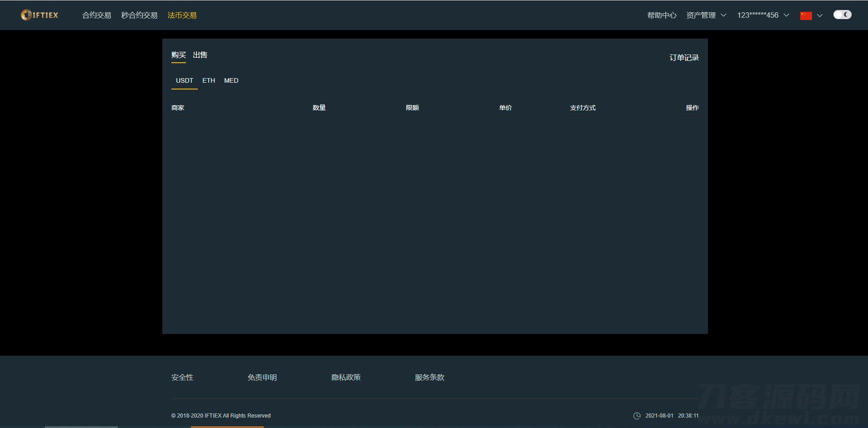Choose the ETH currency tab

(209, 80)
